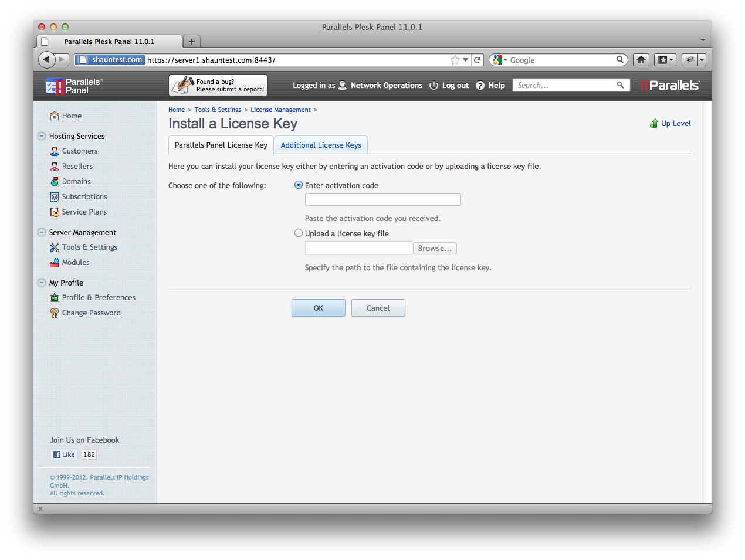Collapse the Server Management section
745x560 pixels.
[42, 232]
